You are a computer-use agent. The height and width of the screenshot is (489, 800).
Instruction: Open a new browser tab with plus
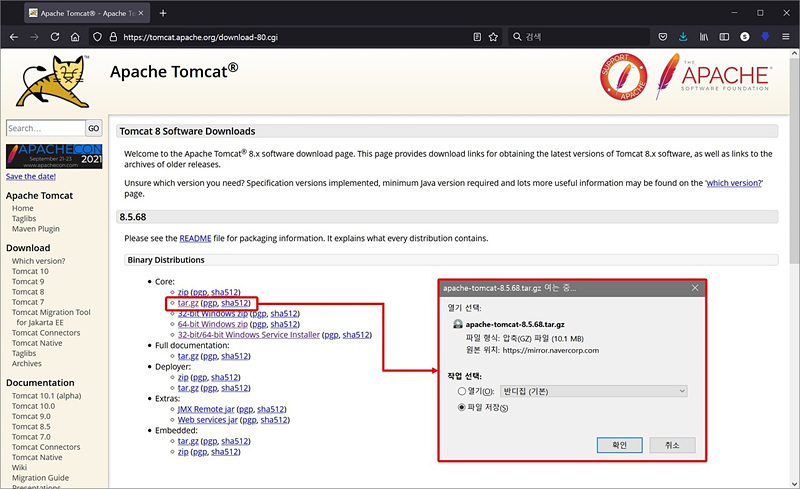click(x=163, y=13)
